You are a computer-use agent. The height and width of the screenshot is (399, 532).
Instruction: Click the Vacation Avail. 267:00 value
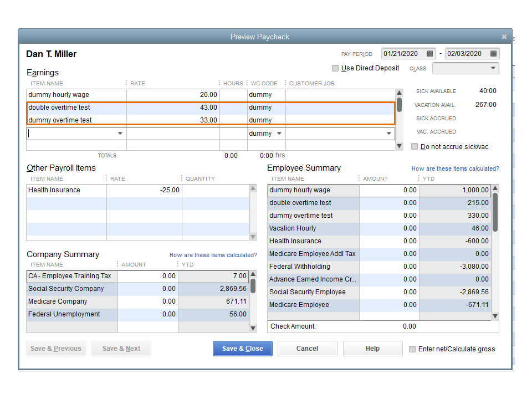pyautogui.click(x=485, y=105)
